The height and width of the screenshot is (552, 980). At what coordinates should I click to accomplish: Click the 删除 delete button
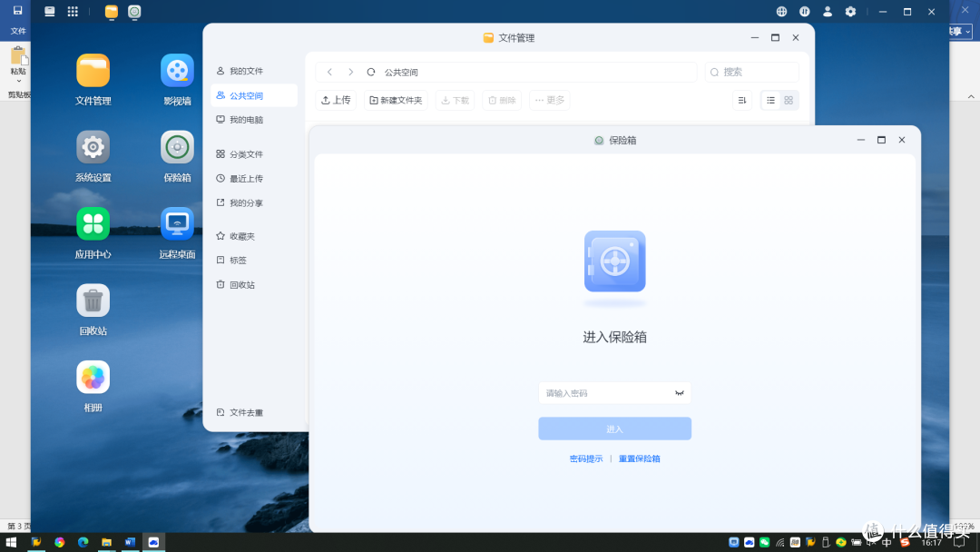click(502, 100)
